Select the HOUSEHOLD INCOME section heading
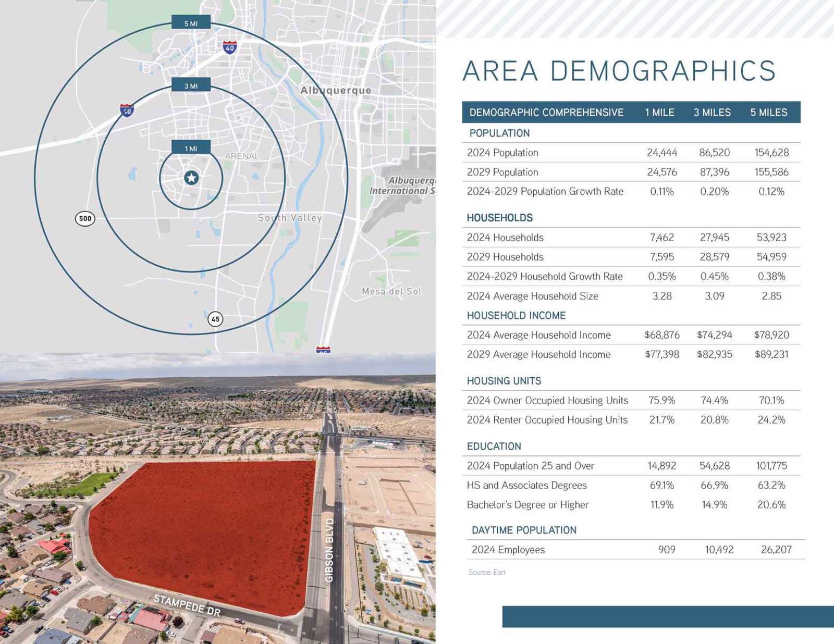834x644 pixels. pos(516,316)
